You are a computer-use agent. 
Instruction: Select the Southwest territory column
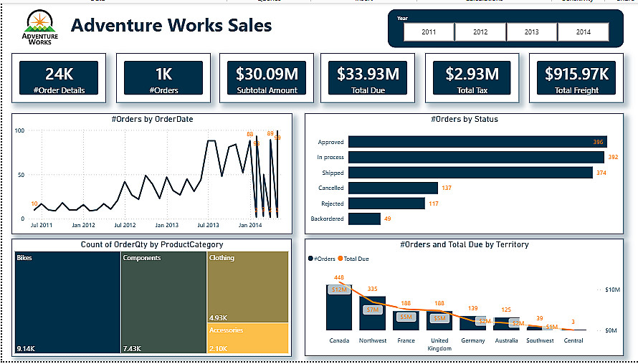click(540, 328)
